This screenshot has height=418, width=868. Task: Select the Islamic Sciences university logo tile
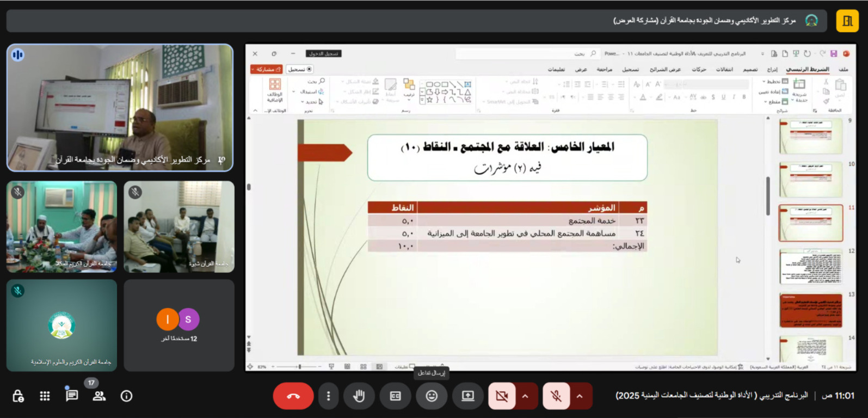tap(61, 325)
